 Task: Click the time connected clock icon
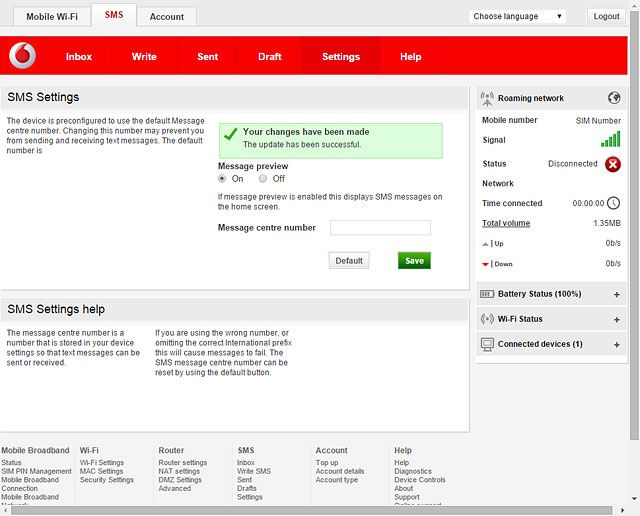click(x=613, y=203)
